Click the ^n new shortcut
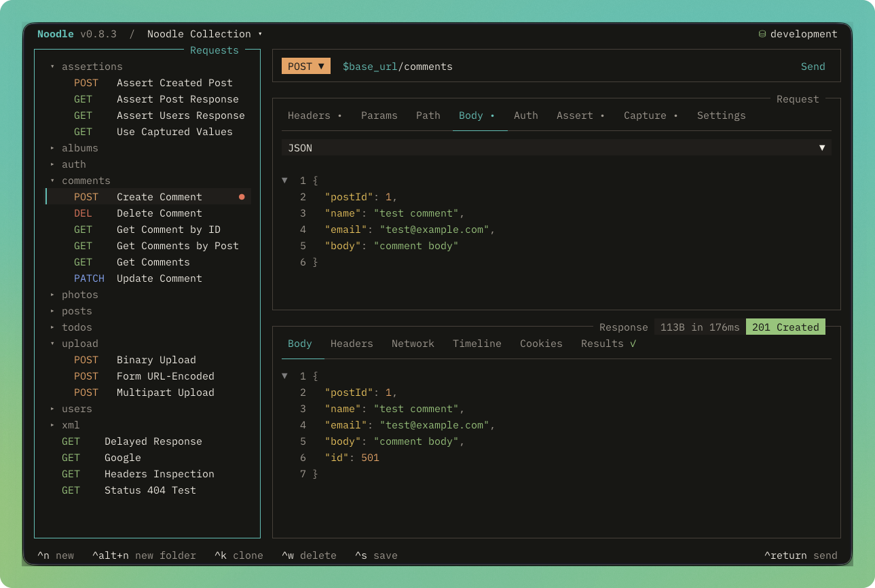This screenshot has height=588, width=875. point(56,555)
